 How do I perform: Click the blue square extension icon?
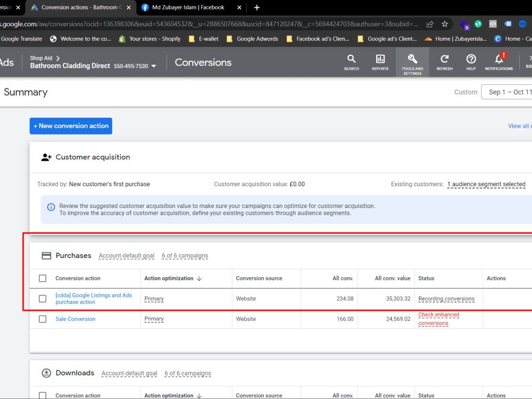(508, 24)
